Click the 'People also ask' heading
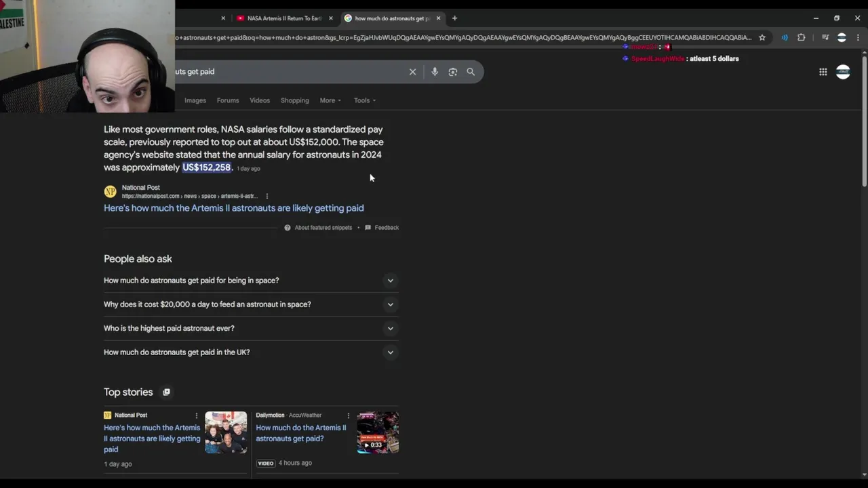Image resolution: width=868 pixels, height=488 pixels. coord(138,259)
